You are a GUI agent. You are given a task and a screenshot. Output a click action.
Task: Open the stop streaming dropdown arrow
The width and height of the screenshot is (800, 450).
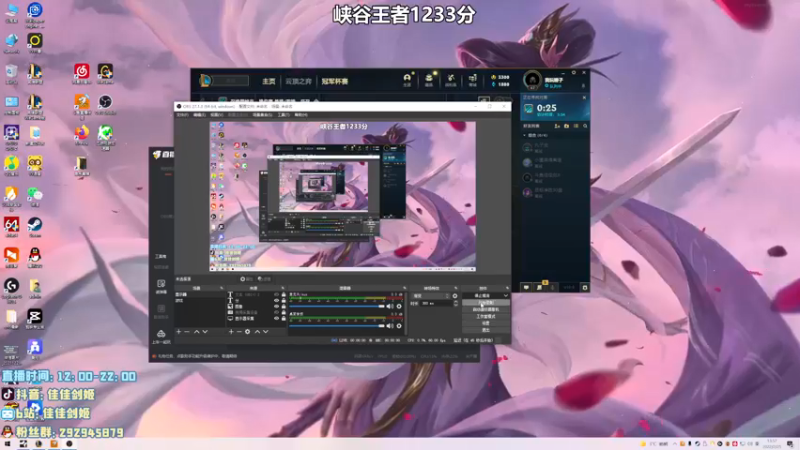pyautogui.click(x=505, y=295)
